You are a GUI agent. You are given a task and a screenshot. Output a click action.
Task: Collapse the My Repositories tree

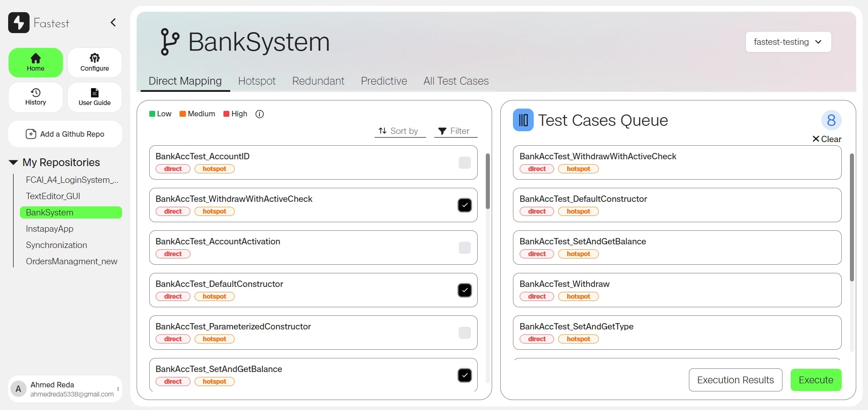(13, 162)
